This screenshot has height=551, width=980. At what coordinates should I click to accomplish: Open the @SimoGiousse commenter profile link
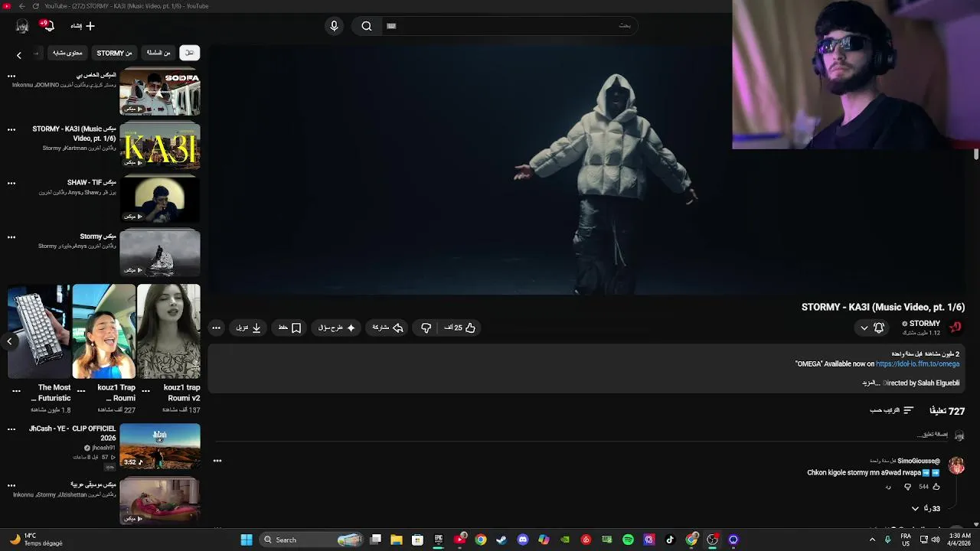pyautogui.click(x=919, y=461)
